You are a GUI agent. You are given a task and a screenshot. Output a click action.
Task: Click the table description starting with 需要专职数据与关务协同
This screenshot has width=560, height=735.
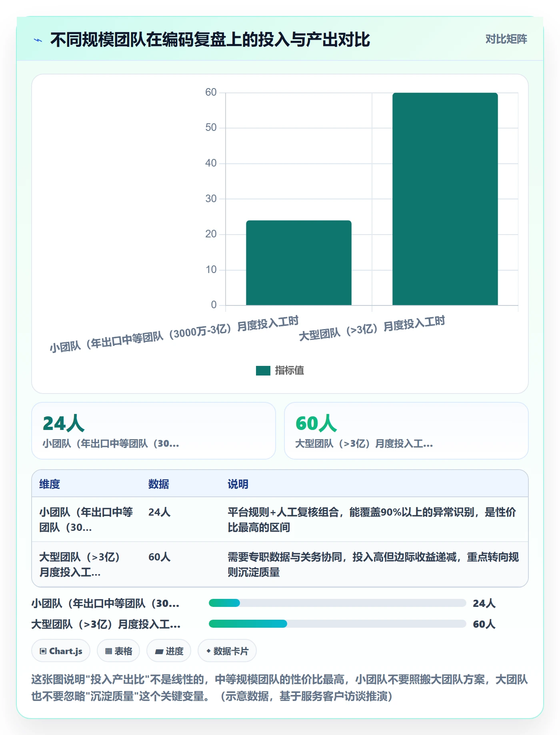click(373, 564)
